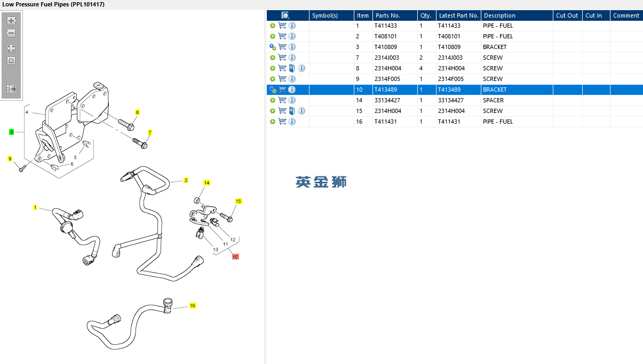The image size is (643, 364).
Task: Sort by Parts No. column header
Action: click(x=394, y=15)
